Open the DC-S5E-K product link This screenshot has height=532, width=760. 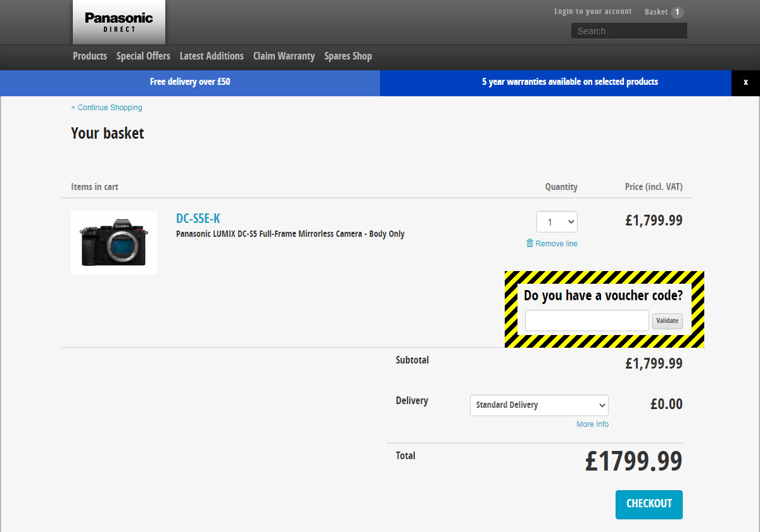pos(198,218)
